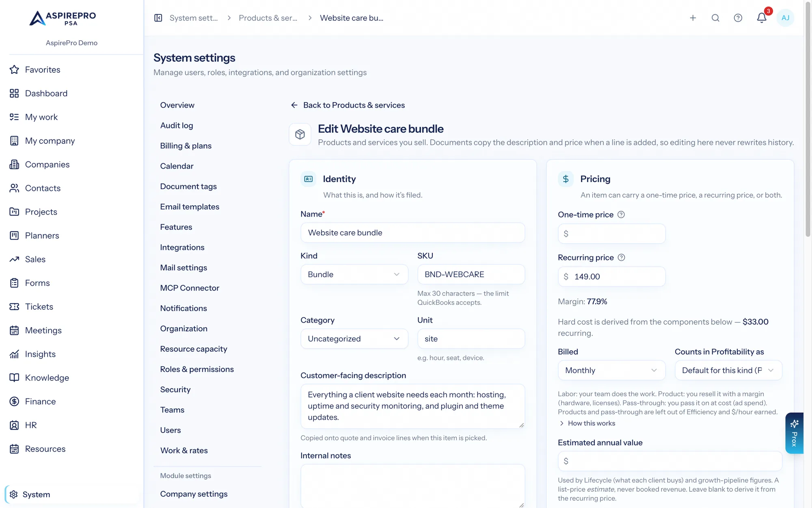Image resolution: width=812 pixels, height=508 pixels.
Task: Click the Insights chart icon in sidebar
Action: click(x=14, y=354)
